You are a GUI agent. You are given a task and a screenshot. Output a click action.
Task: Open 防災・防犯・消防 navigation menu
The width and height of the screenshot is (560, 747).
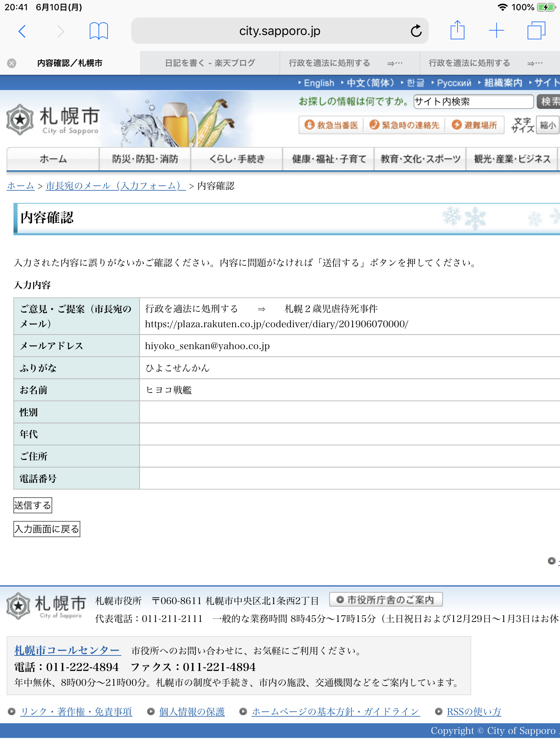145,159
